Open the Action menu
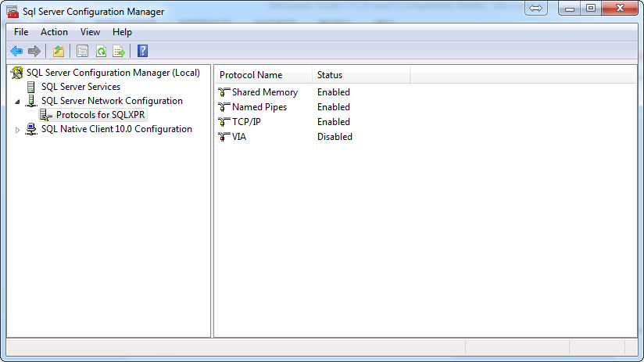This screenshot has width=644, height=362. [54, 32]
